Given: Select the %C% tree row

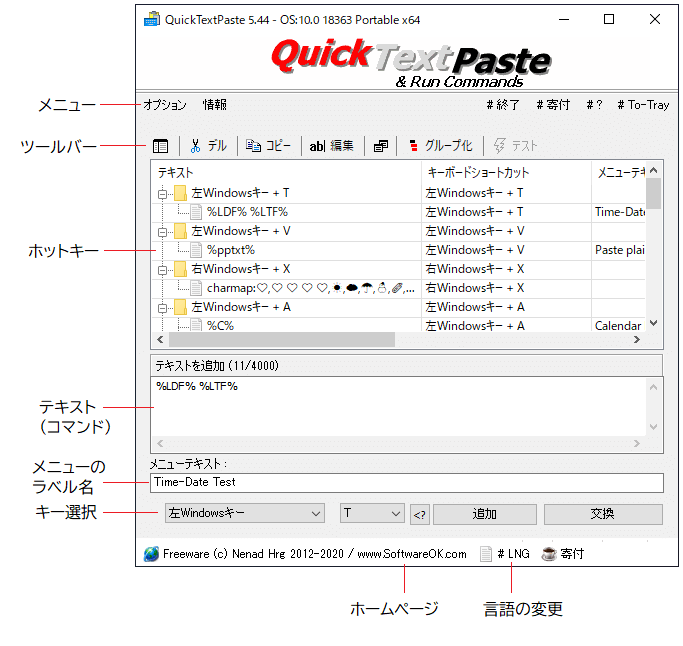Looking at the screenshot, I should coord(220,325).
